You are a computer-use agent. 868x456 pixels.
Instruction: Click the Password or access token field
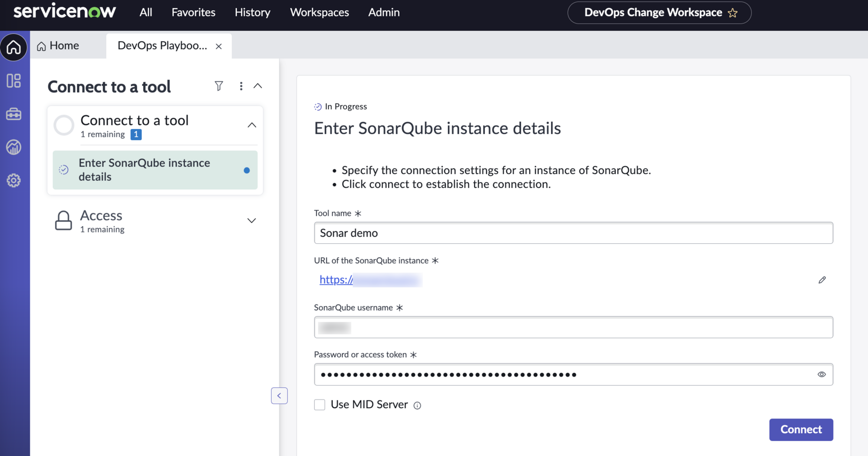coord(573,374)
